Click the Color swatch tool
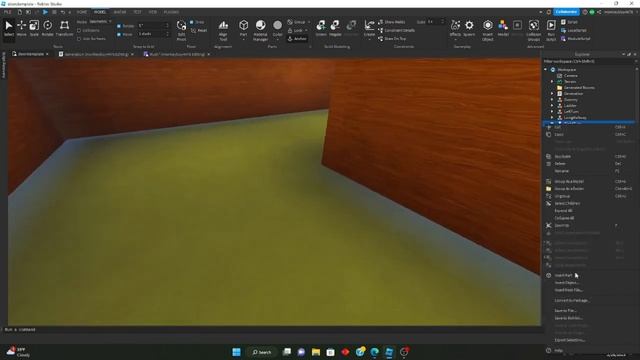 pyautogui.click(x=278, y=29)
